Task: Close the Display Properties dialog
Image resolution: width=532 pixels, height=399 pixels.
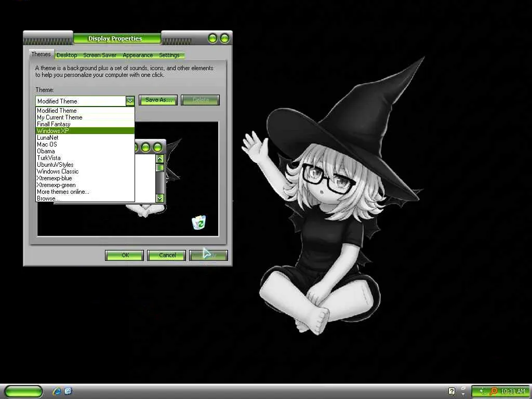Action: coord(224,38)
